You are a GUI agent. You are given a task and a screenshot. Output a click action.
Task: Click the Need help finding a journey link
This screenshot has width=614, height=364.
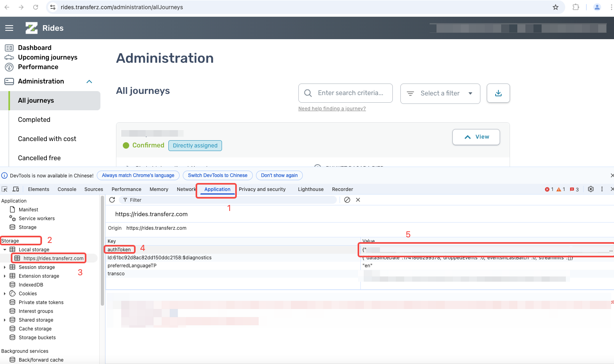tap(332, 109)
